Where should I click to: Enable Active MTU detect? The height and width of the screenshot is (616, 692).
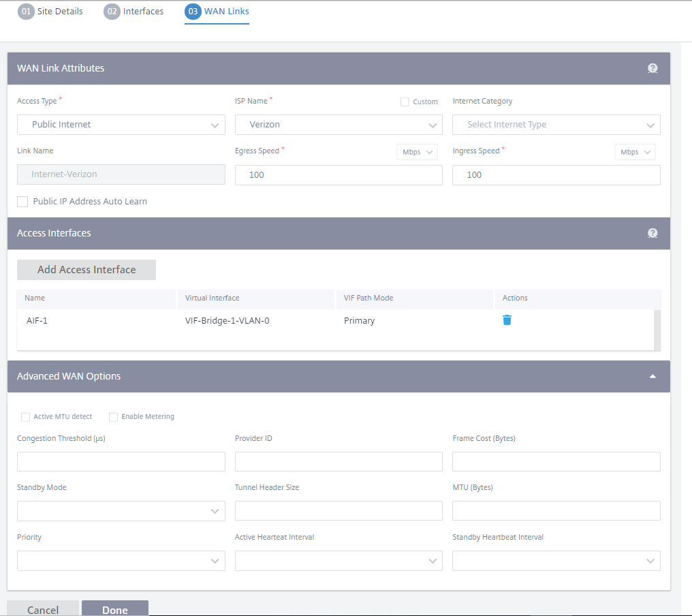pos(26,417)
